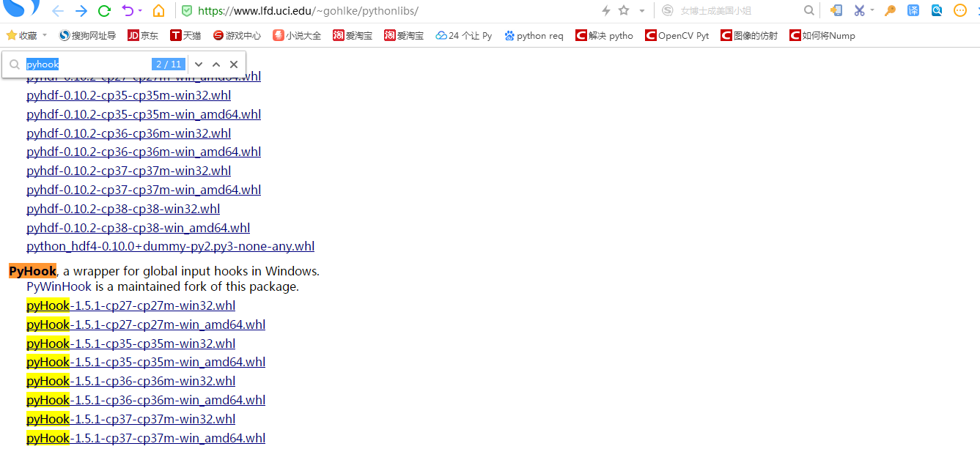The image size is (980, 449).
Task: Open the 京东 bookmark
Action: [143, 35]
